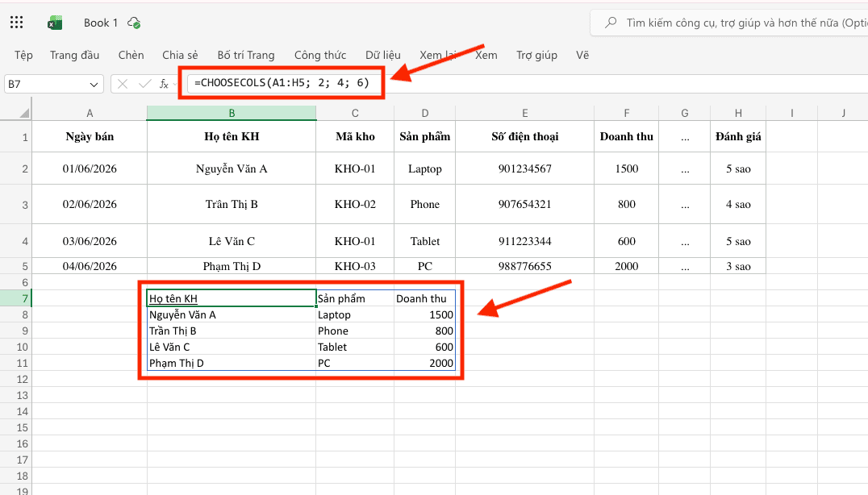Click the formula bar CHOOSECOLS text
Viewport: 868px width, 495px height.
(x=282, y=83)
